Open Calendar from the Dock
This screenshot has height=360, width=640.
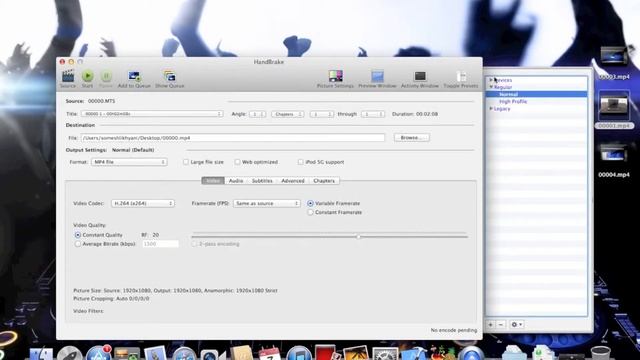click(x=270, y=354)
